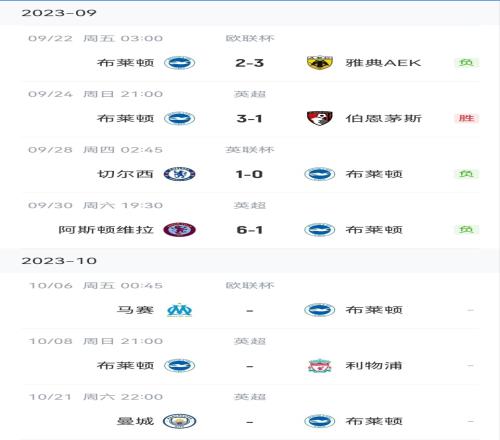
Task: Click the Aston Villa club crest
Action: (179, 230)
